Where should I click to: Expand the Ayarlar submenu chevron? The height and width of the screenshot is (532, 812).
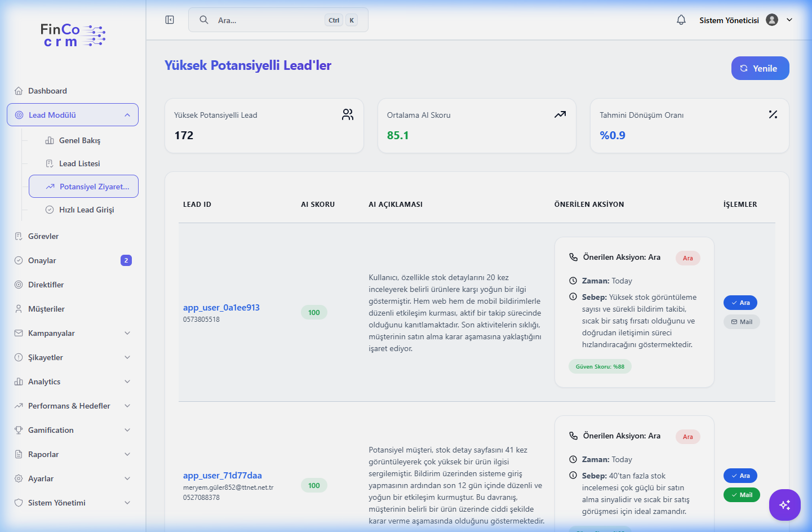pyautogui.click(x=127, y=478)
